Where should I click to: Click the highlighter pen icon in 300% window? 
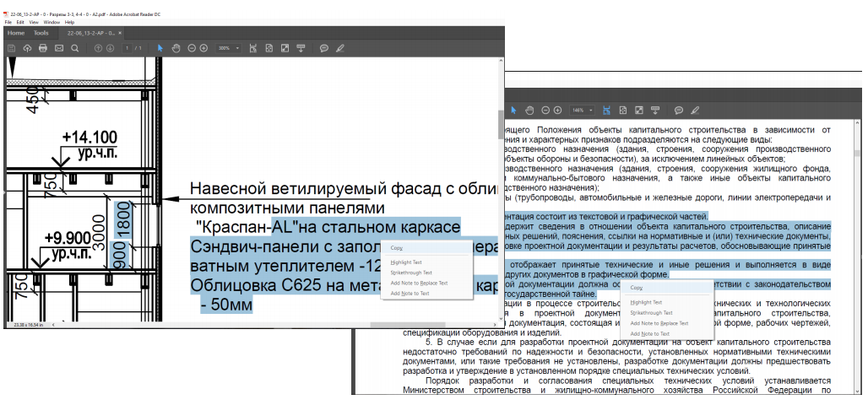point(340,48)
